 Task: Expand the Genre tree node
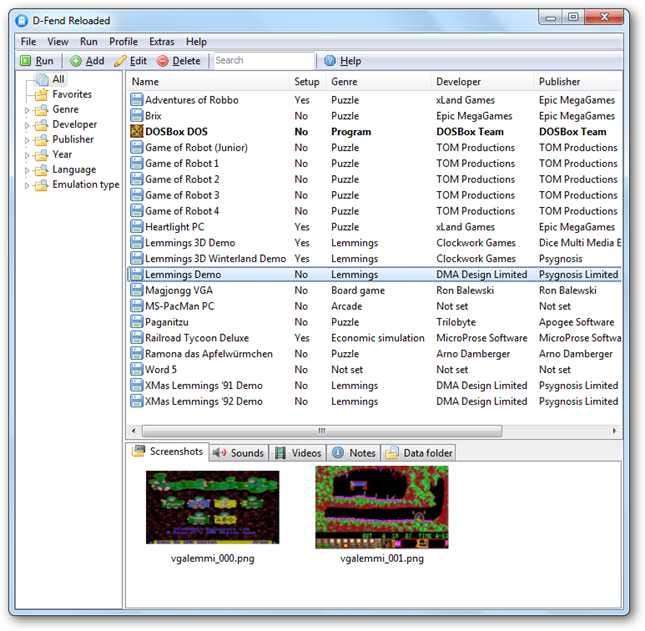[28, 110]
